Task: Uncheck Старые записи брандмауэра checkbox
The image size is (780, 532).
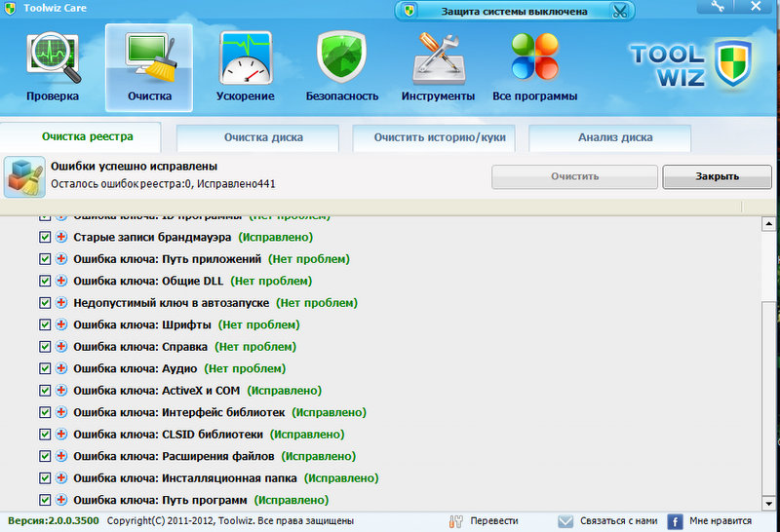Action: click(45, 237)
